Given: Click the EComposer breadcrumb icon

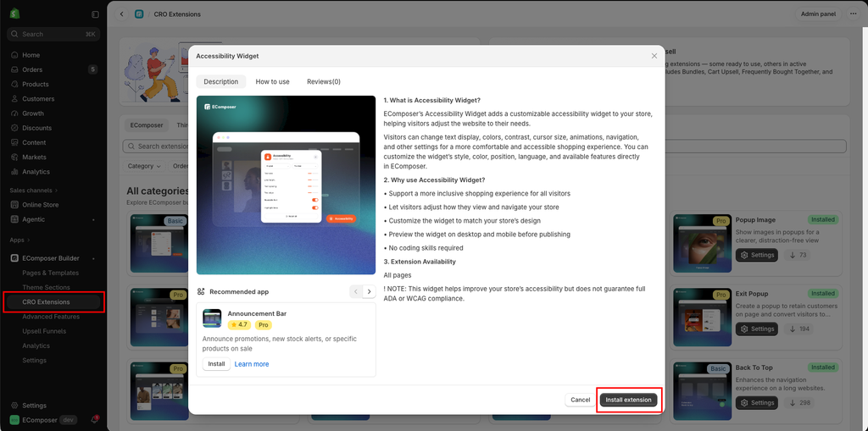Looking at the screenshot, I should click(x=139, y=14).
